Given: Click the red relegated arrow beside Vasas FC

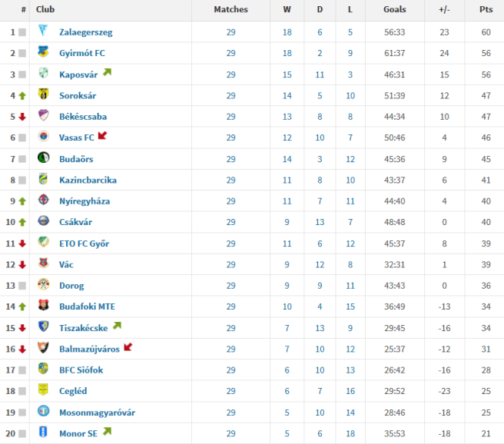Looking at the screenshot, I should pos(102,137).
